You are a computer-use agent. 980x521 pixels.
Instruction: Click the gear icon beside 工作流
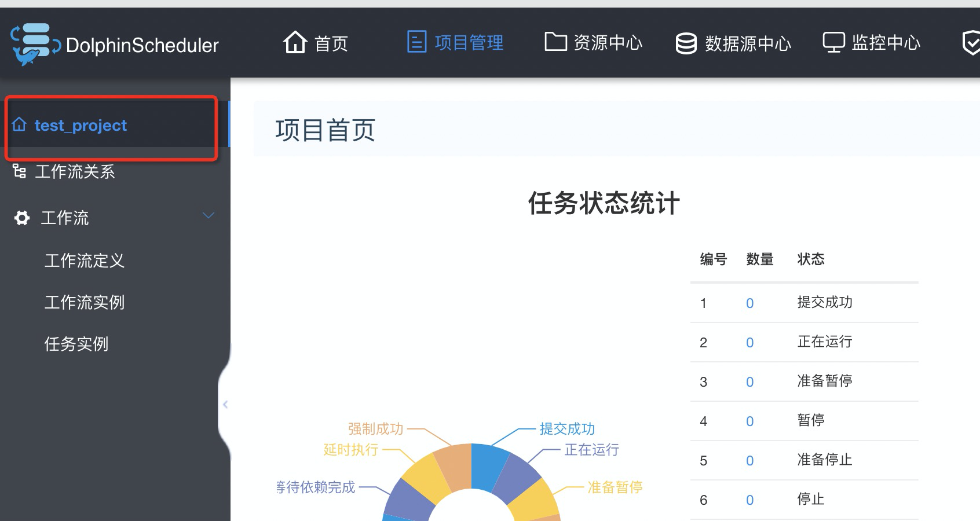[x=22, y=218]
